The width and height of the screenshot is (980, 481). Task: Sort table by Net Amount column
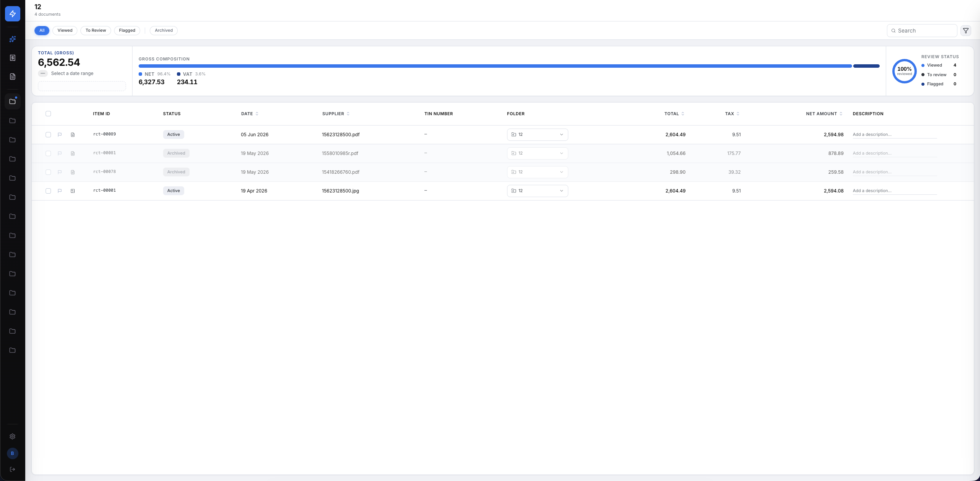pyautogui.click(x=824, y=114)
